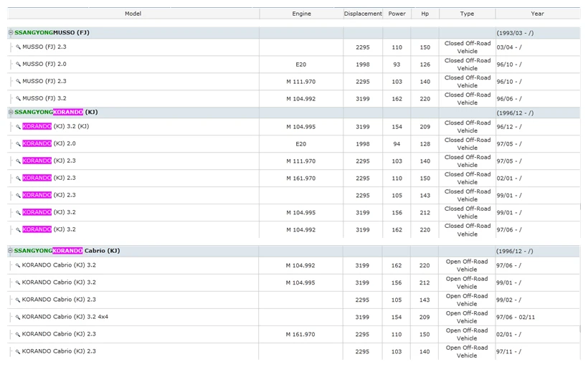
Task: Sort by the Hp column header
Action: pyautogui.click(x=425, y=14)
